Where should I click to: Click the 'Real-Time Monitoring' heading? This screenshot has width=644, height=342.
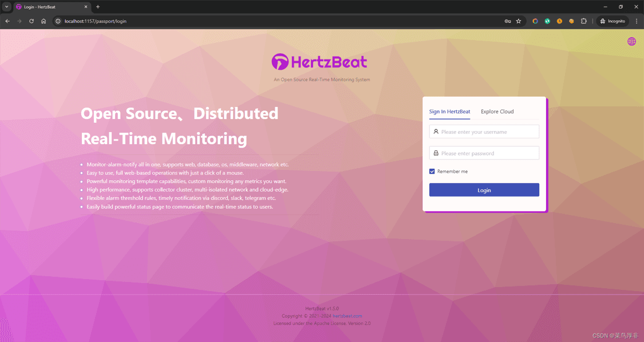point(164,139)
